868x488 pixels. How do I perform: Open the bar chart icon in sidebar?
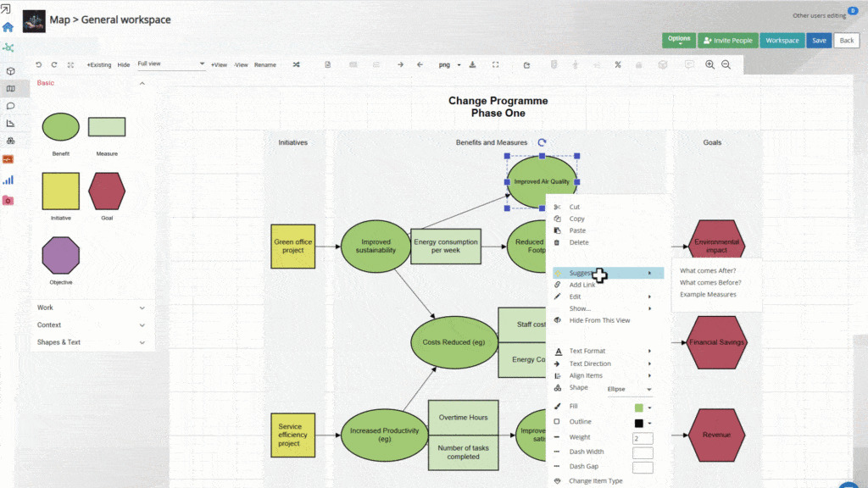8,180
